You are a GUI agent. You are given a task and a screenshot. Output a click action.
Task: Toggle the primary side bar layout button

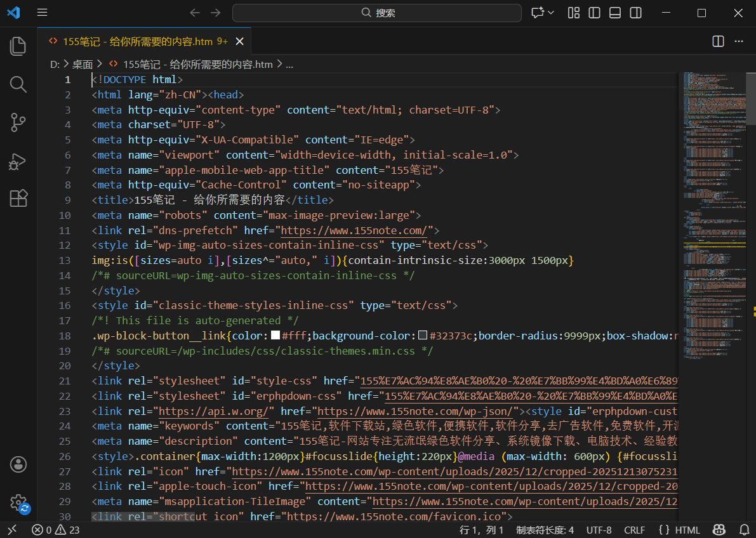coord(595,13)
